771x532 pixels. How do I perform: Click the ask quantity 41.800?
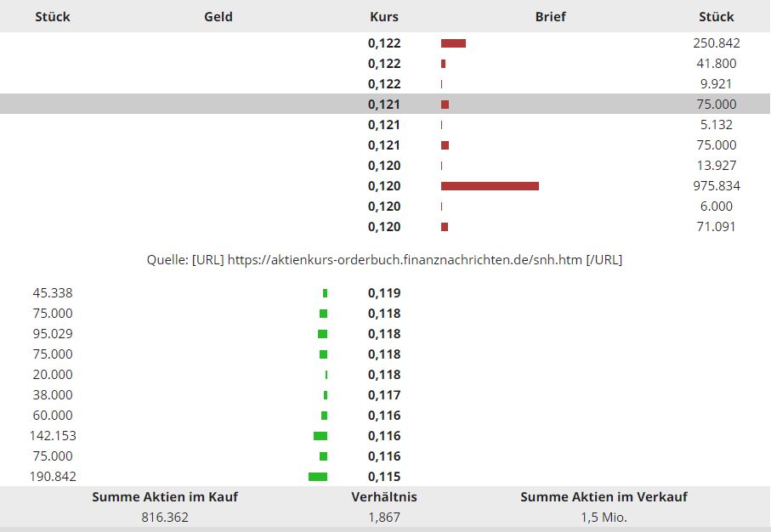(x=716, y=64)
